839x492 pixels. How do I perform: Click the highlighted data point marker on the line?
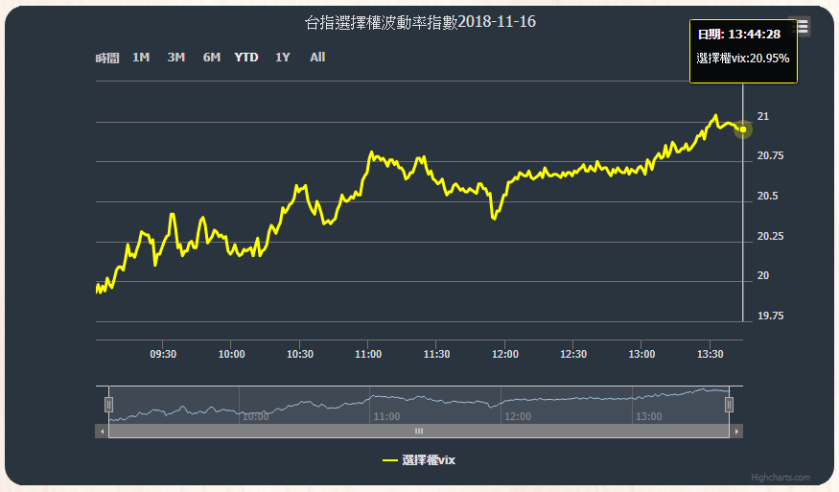click(x=743, y=130)
